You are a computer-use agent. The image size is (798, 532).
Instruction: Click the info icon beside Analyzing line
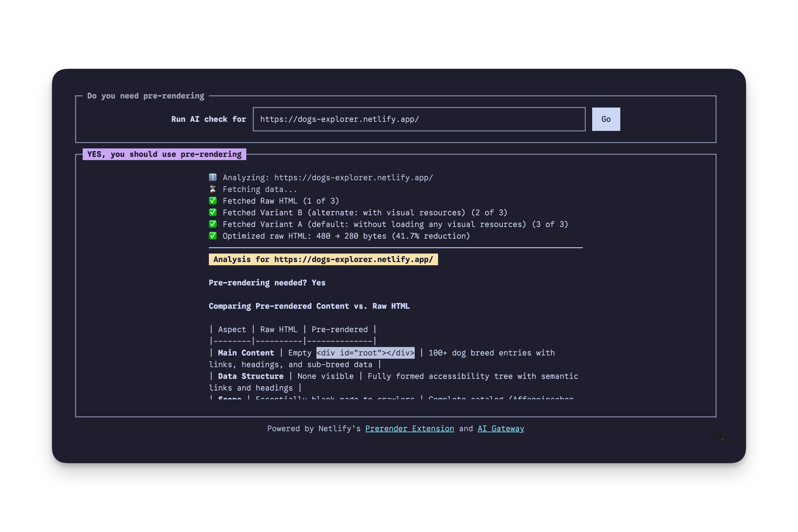click(213, 177)
